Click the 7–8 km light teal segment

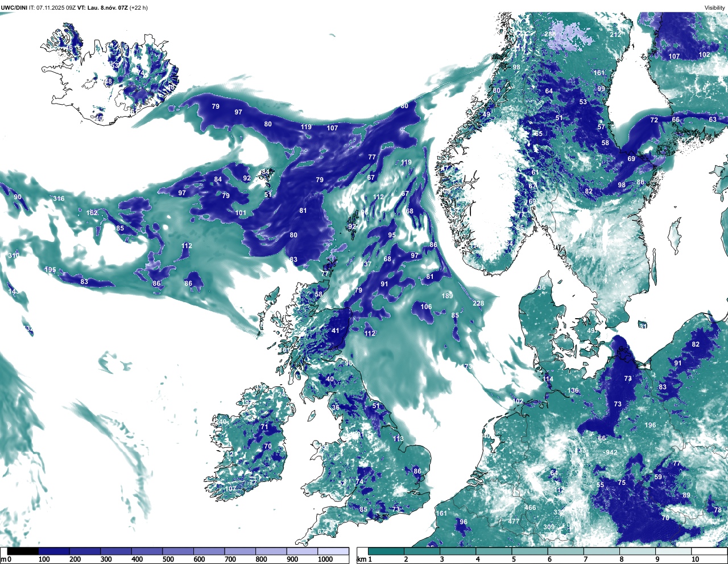[x=602, y=551]
